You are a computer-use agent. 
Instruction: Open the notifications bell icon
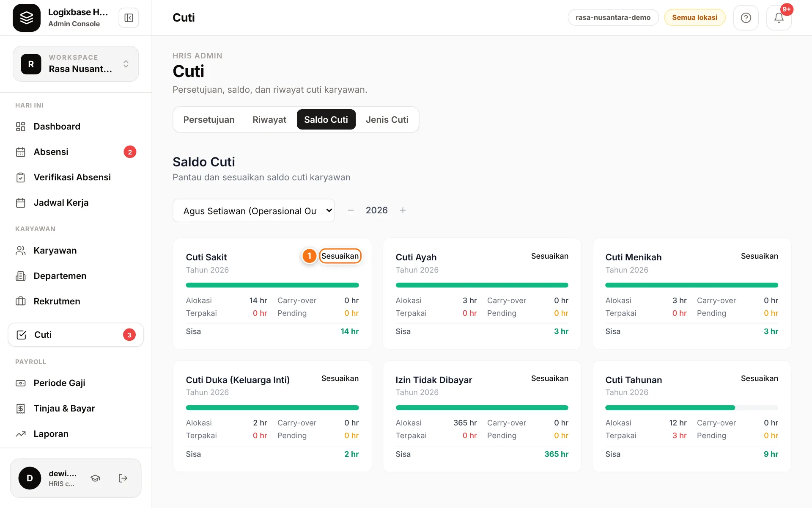(x=779, y=18)
